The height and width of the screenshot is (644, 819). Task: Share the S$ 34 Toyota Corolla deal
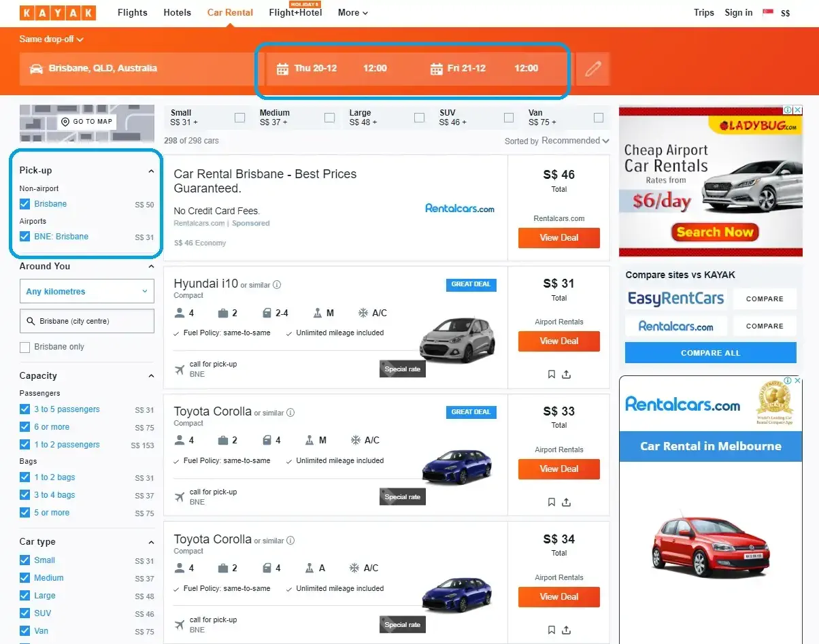567,630
